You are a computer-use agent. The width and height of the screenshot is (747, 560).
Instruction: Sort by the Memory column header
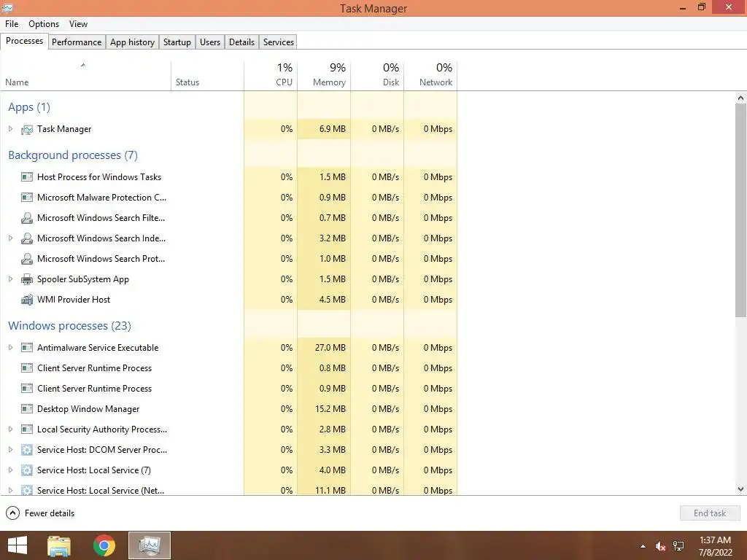[324, 76]
